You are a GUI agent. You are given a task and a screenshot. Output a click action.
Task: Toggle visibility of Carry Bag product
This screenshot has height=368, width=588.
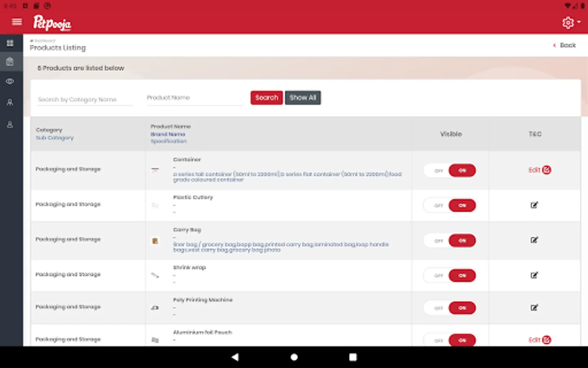(x=450, y=240)
